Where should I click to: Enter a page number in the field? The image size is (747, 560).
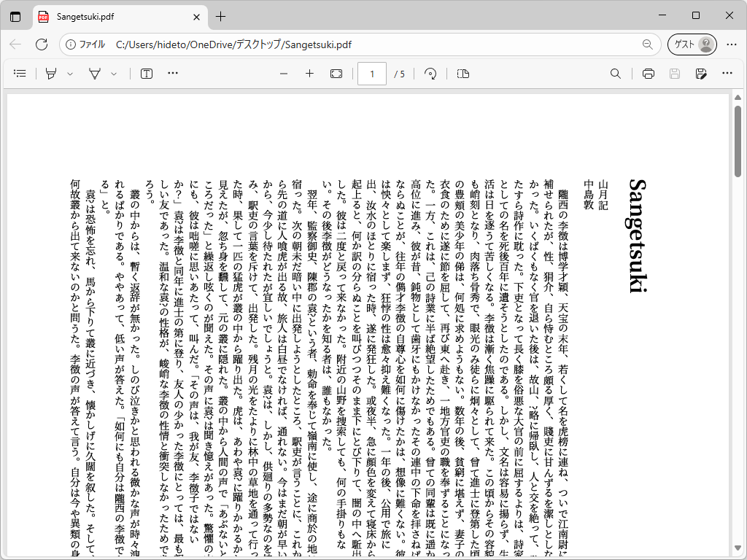click(x=372, y=73)
